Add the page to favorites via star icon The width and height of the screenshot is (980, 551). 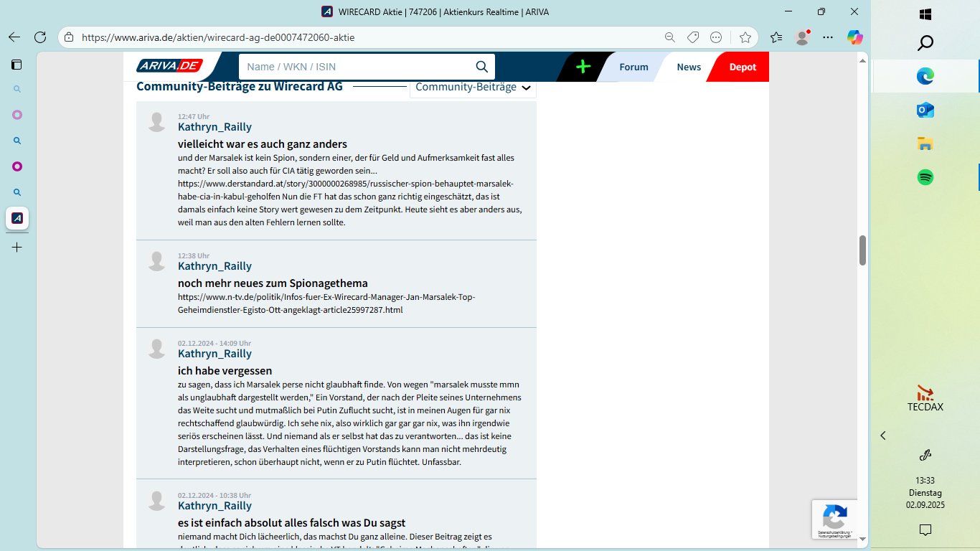746,37
